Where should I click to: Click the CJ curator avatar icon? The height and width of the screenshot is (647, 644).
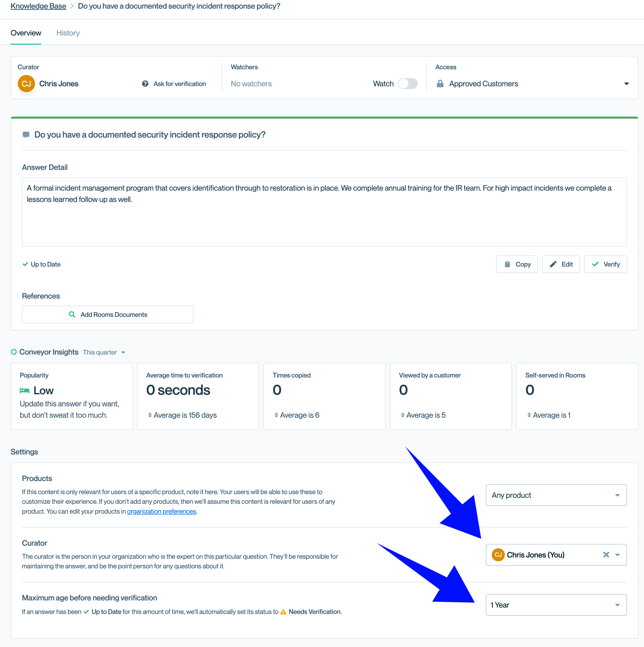[x=26, y=84]
